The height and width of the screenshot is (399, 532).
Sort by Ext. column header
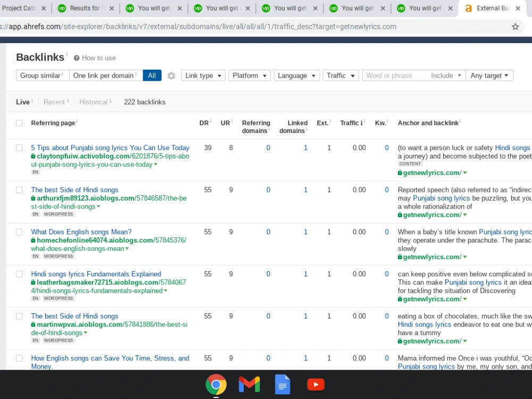pos(323,123)
